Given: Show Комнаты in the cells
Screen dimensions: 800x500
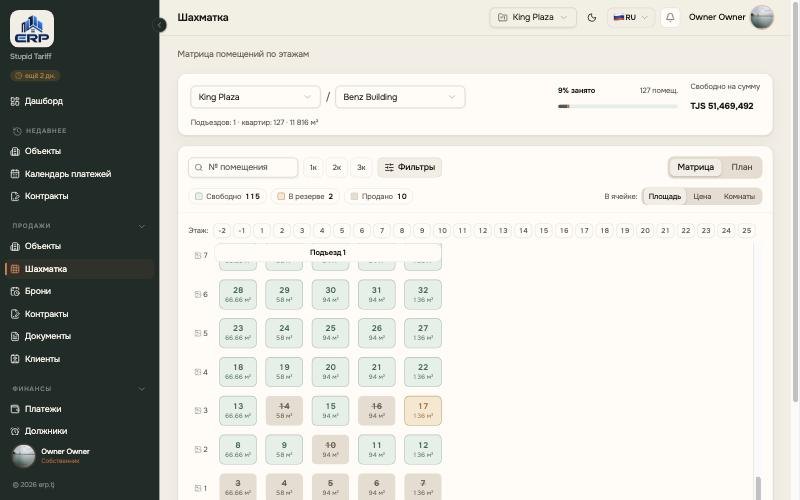Looking at the screenshot, I should pyautogui.click(x=739, y=196).
